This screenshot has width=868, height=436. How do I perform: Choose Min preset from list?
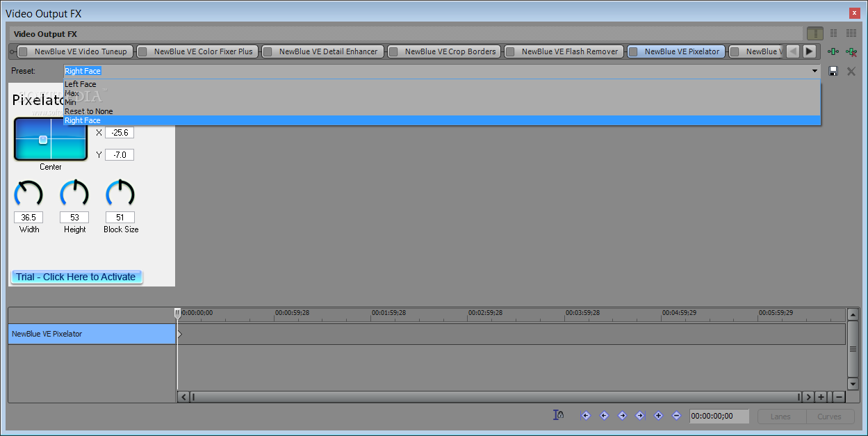442,102
